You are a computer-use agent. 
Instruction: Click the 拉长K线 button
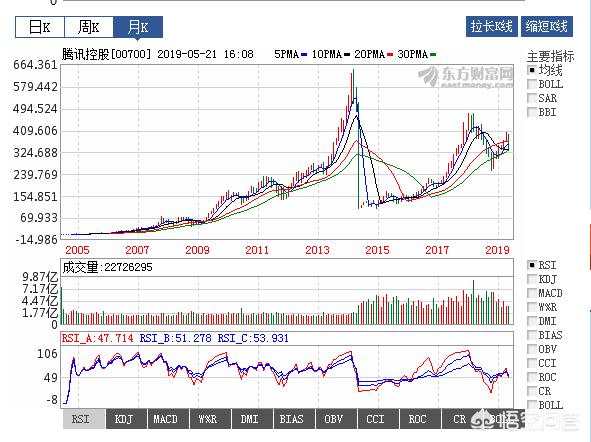(x=491, y=26)
